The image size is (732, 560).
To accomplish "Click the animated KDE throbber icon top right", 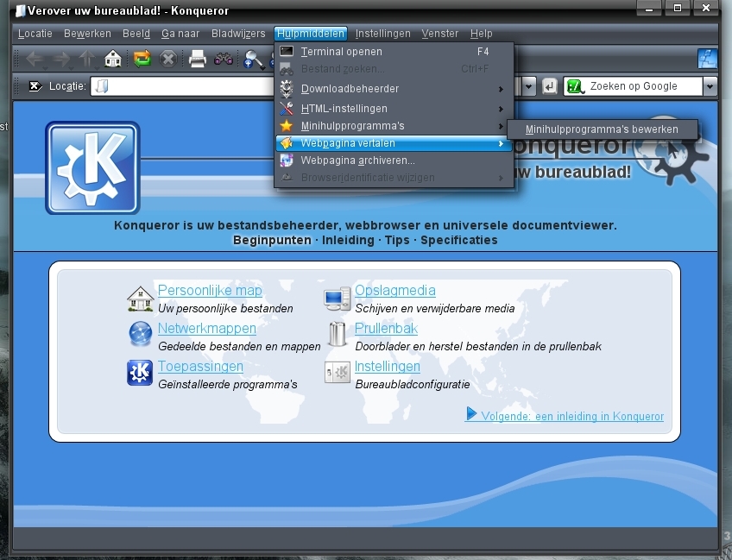I will pyautogui.click(x=707, y=59).
